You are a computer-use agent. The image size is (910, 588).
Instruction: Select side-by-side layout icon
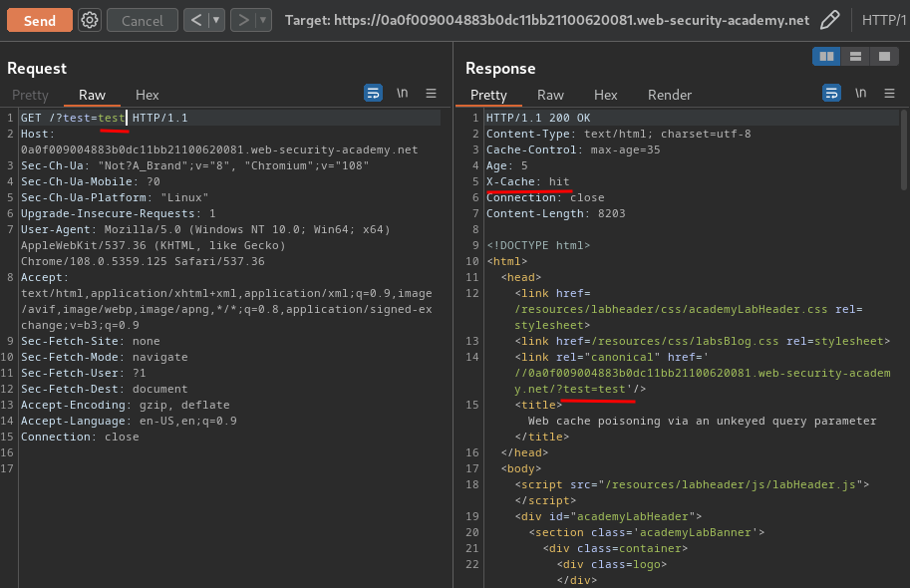click(x=826, y=56)
